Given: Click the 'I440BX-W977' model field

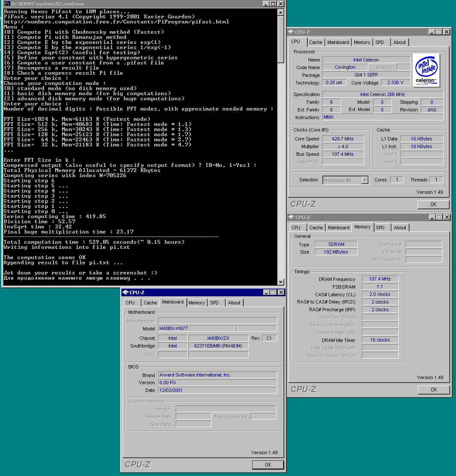Looking at the screenshot, I should [197, 328].
